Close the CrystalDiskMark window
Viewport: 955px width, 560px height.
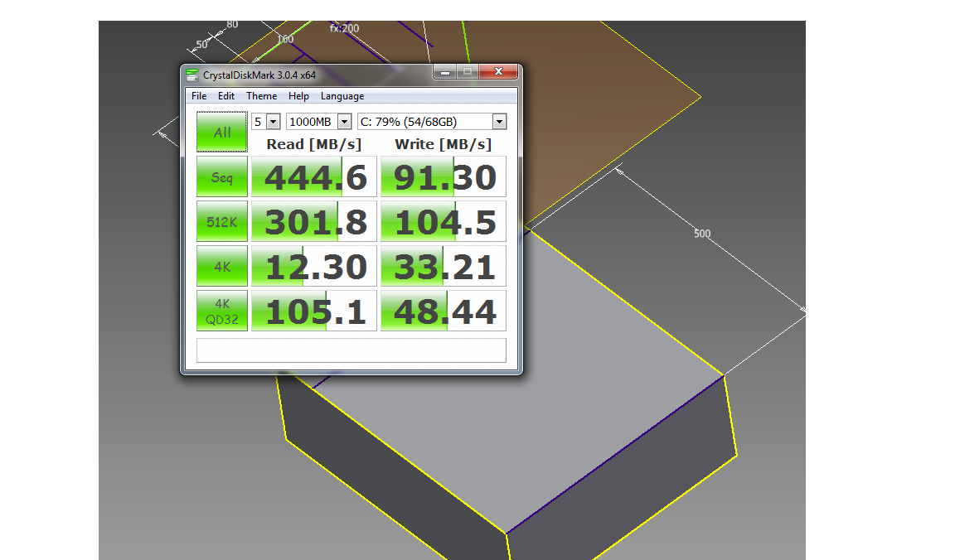coord(500,72)
